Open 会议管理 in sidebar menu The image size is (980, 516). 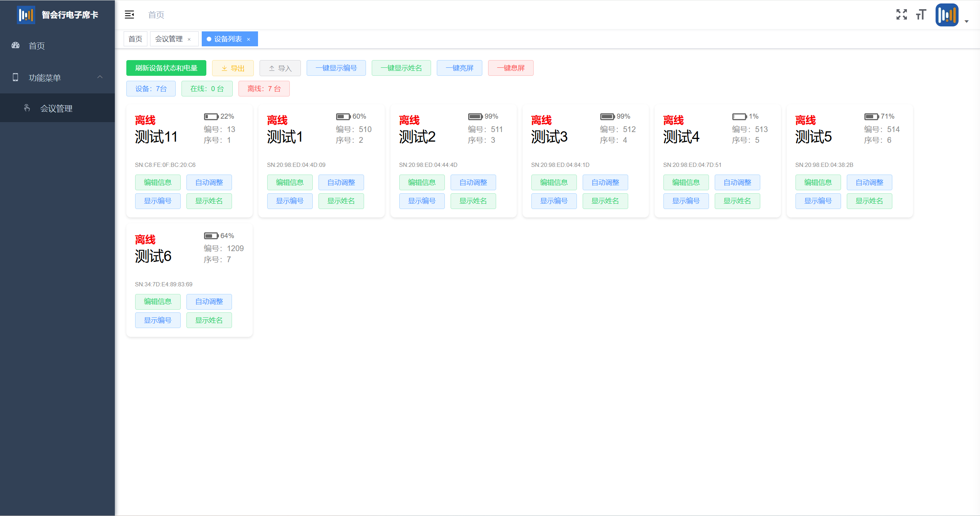click(56, 108)
